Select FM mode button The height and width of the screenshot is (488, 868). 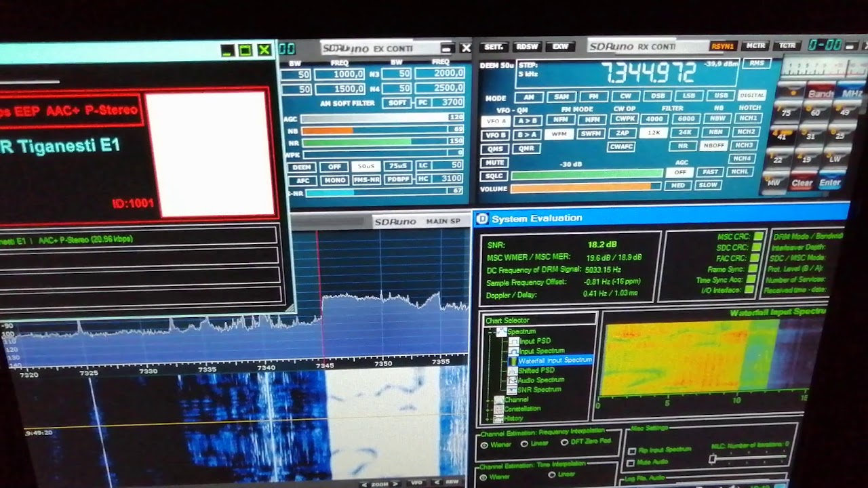(x=593, y=97)
